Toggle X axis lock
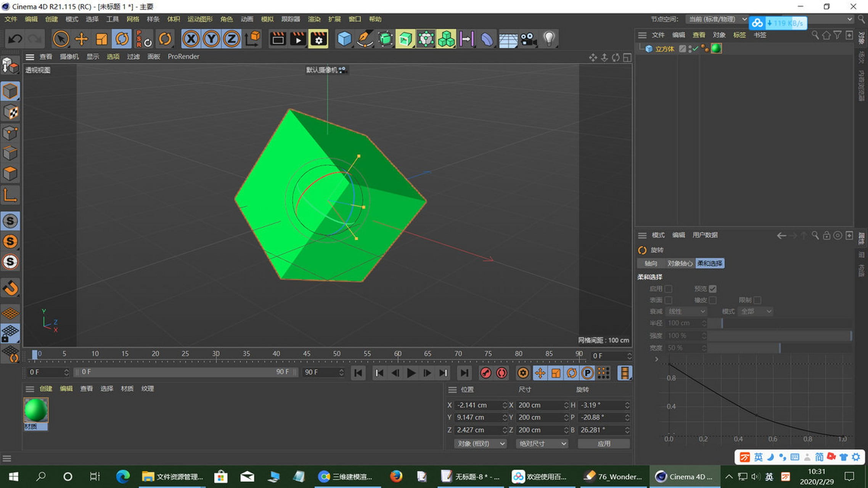The height and width of the screenshot is (488, 868). [191, 39]
